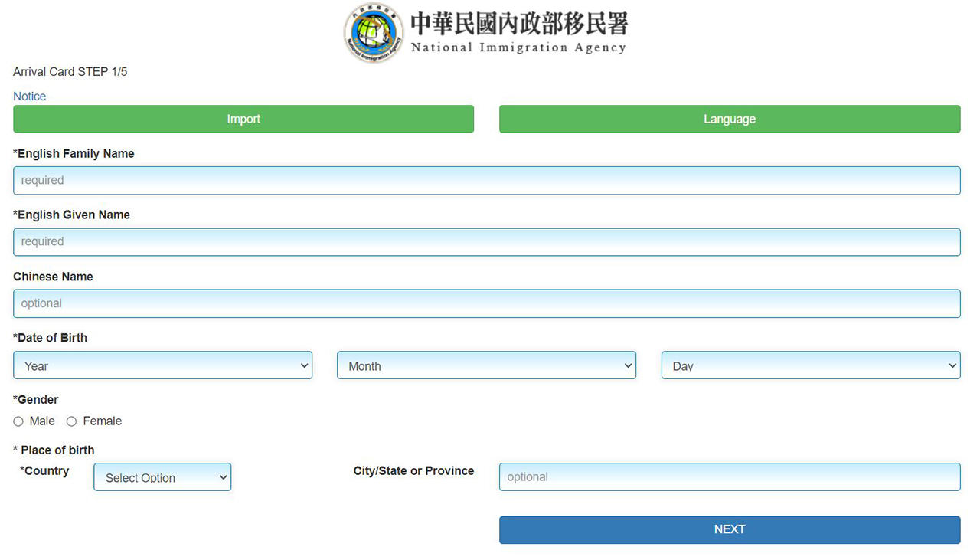
Task: Click the City/State or Province field
Action: tap(730, 476)
